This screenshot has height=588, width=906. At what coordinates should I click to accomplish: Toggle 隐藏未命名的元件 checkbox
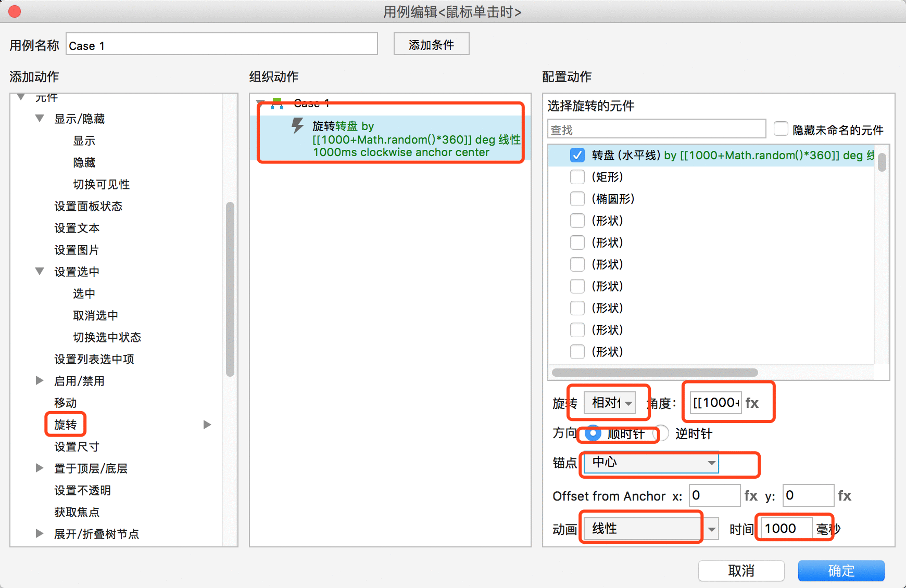(781, 129)
